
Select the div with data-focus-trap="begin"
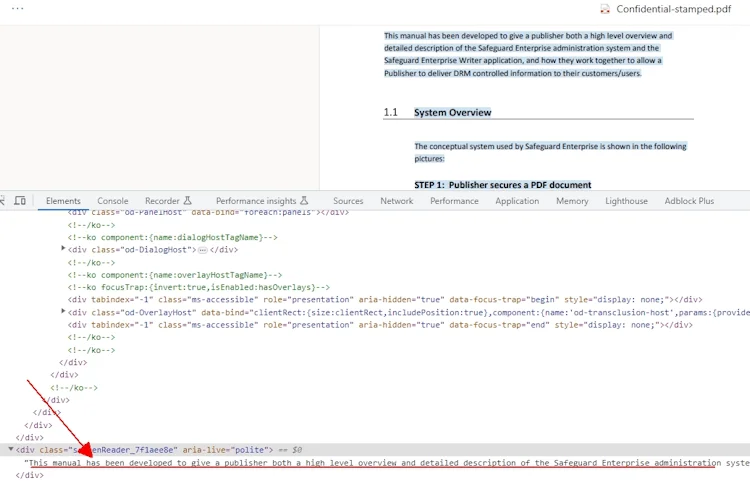point(385,300)
